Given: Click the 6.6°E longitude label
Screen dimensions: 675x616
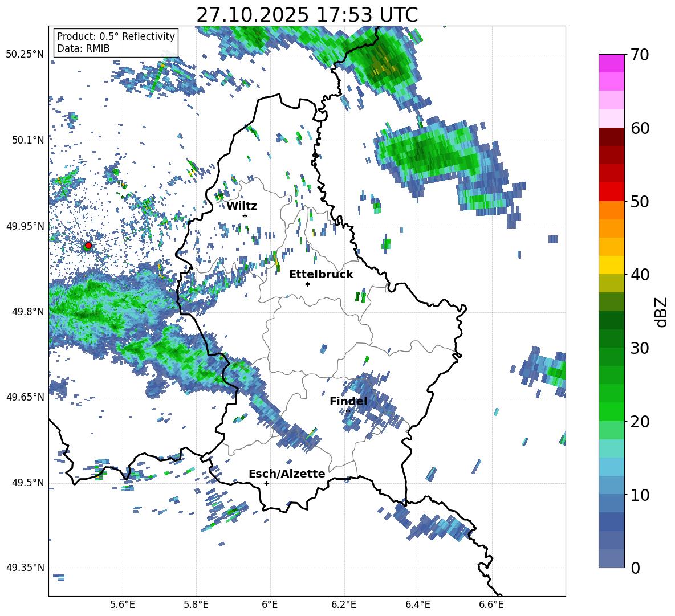Looking at the screenshot, I should [x=491, y=605].
